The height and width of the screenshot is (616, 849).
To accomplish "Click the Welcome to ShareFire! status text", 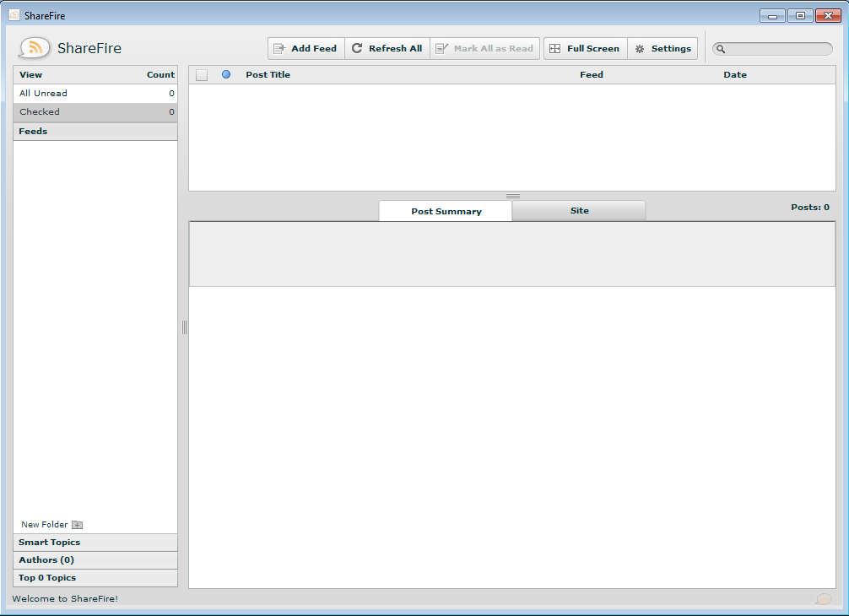I will (x=65, y=598).
